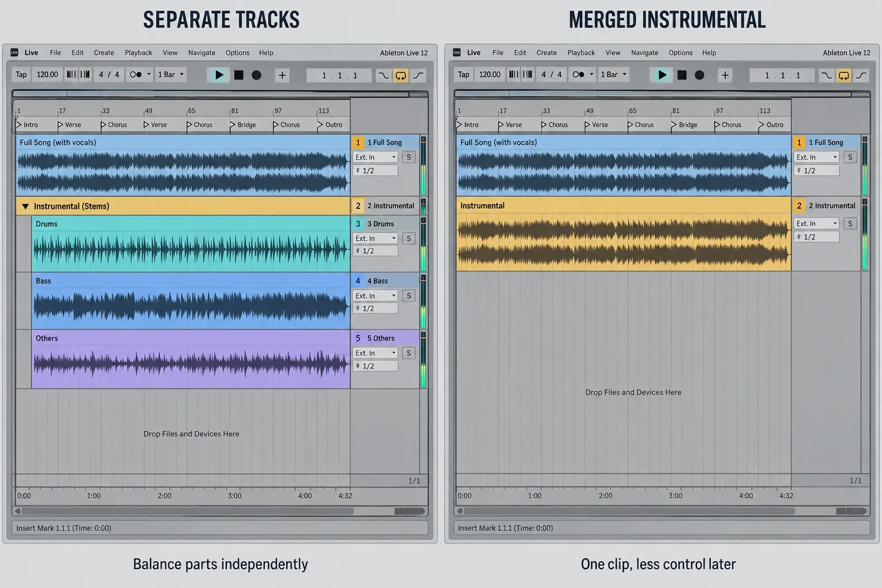Screen dimensions: 882x588
Task: Click the Live logo icon in the Merged Instrumental window
Action: coord(457,52)
